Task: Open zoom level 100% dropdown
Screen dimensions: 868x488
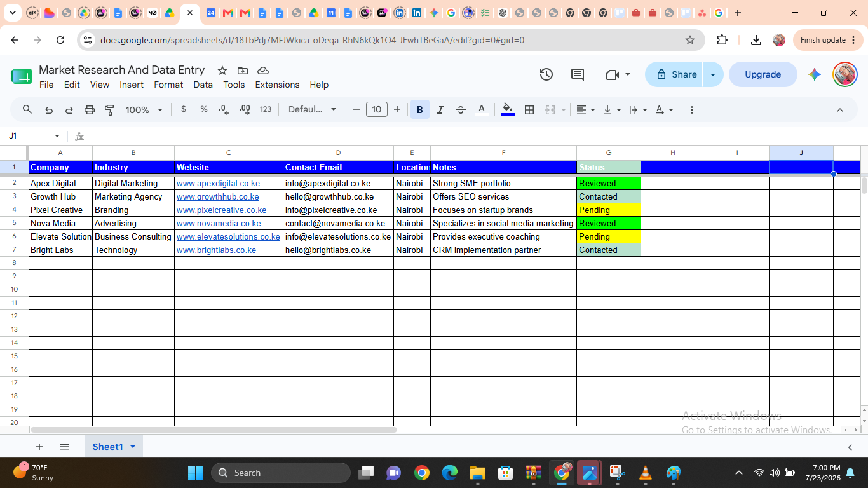Action: pos(144,109)
